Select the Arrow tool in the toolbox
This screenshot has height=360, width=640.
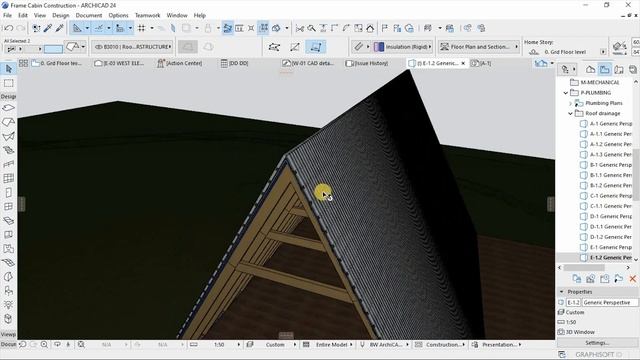pos(8,69)
